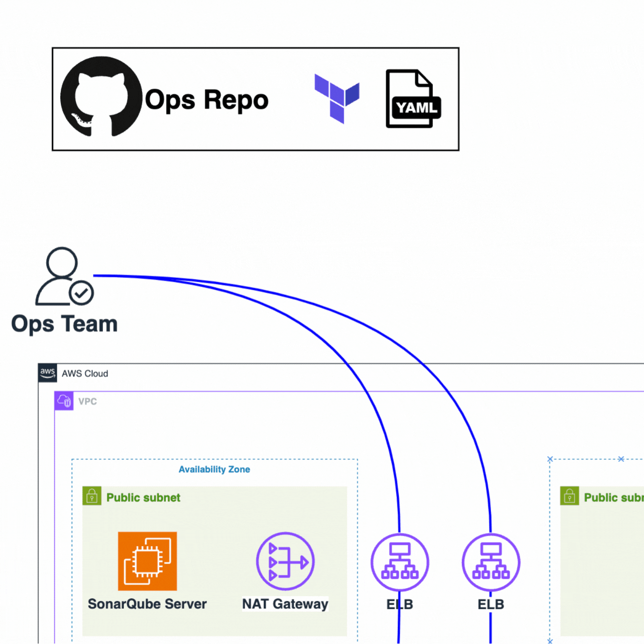Screen dimensions: 644x644
Task: Click the "AWS Cloud" label
Action: [85, 373]
